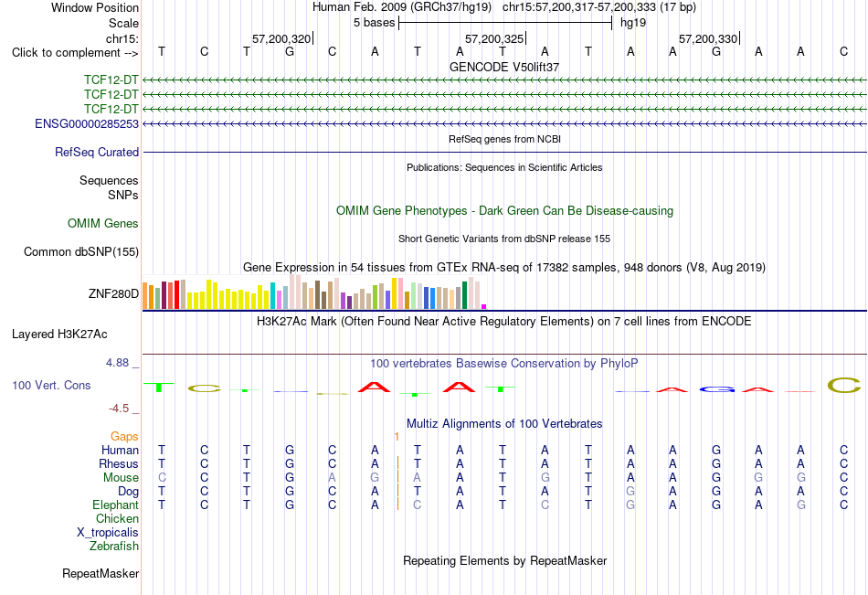Click the magenta bar ending the GTEx chart
The width and height of the screenshot is (868, 595).
click(484, 306)
